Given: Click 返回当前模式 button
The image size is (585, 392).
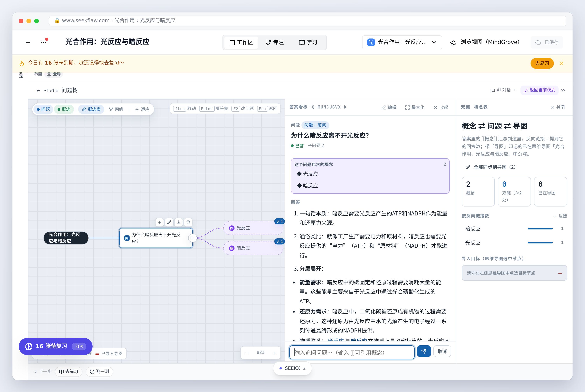Looking at the screenshot, I should [x=539, y=90].
